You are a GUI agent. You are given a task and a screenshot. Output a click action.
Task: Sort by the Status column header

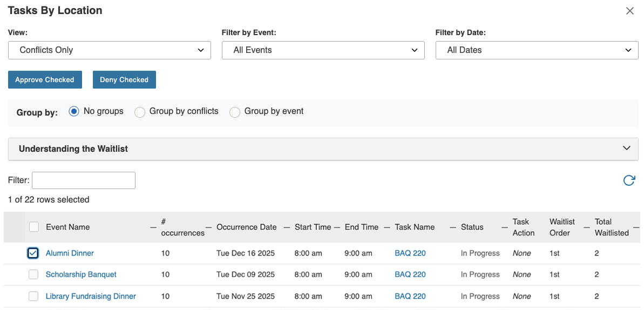pyautogui.click(x=472, y=227)
